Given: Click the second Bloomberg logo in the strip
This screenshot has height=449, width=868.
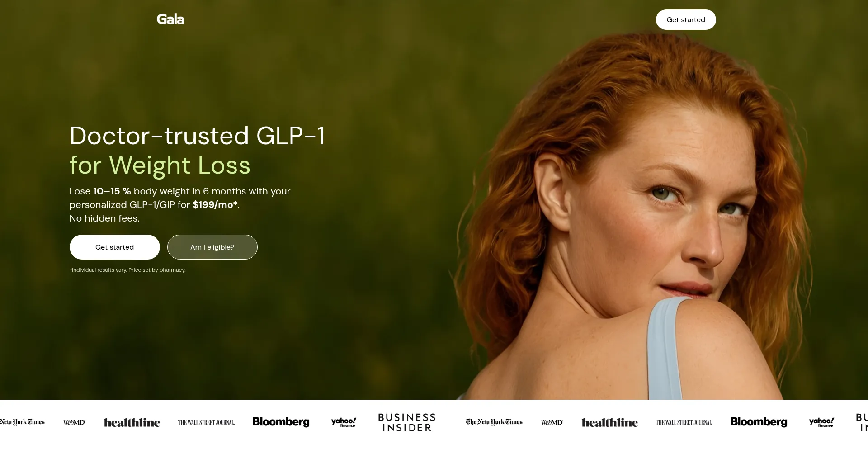Looking at the screenshot, I should [x=759, y=422].
